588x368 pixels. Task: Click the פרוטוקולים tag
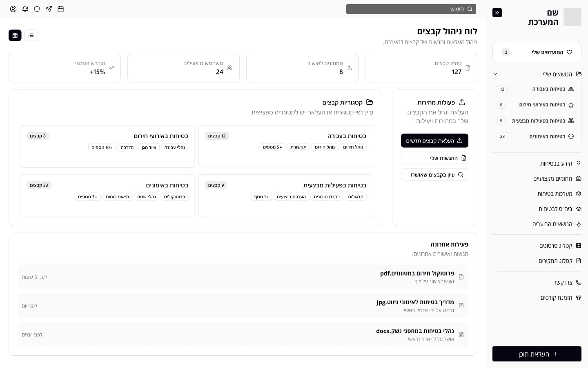pyautogui.click(x=174, y=197)
